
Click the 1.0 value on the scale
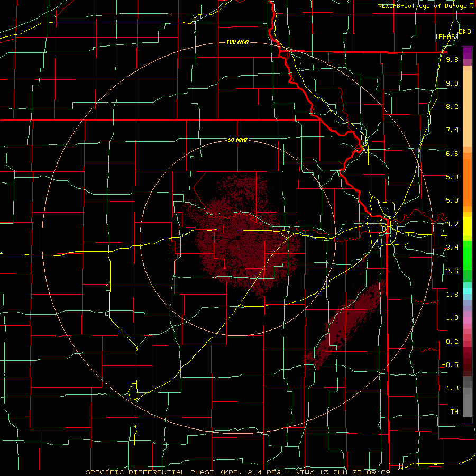(x=452, y=318)
